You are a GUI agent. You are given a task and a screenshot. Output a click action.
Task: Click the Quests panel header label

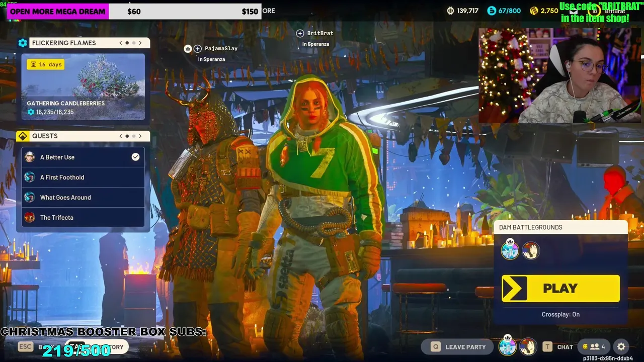coord(45,136)
